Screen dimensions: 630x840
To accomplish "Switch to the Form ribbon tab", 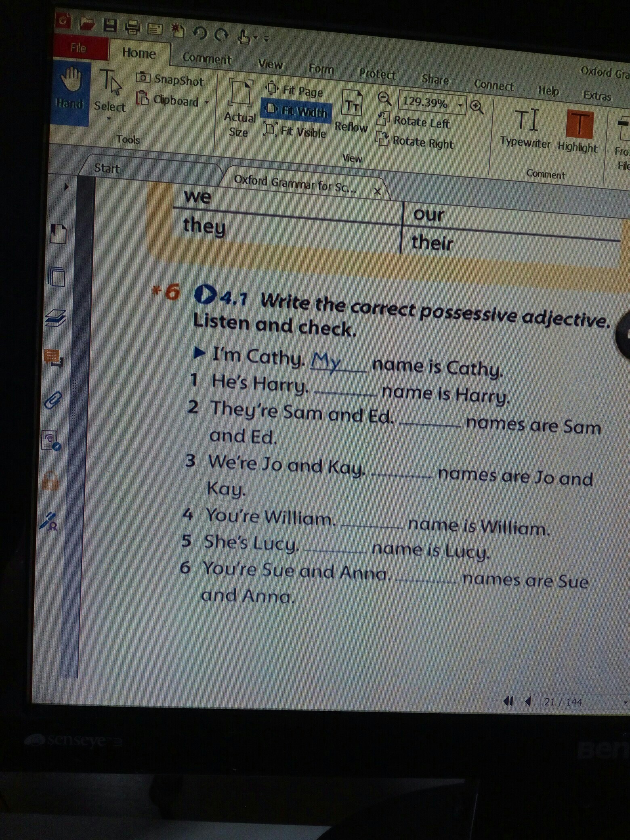I will point(321,69).
